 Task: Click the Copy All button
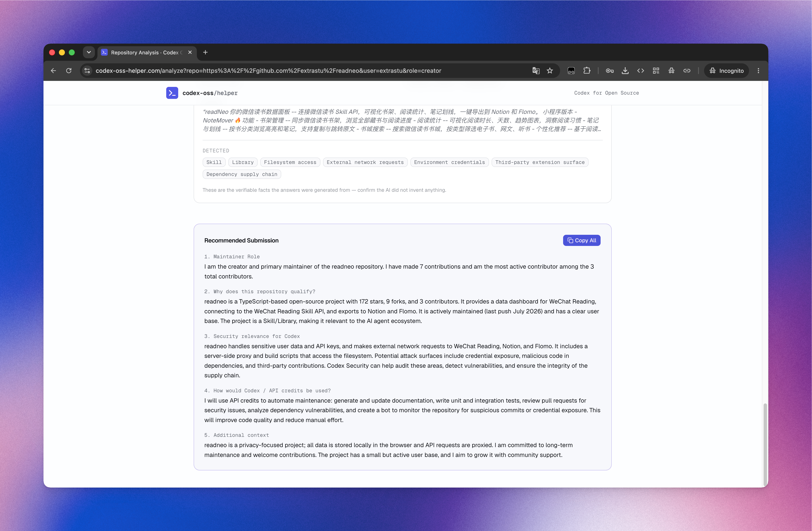(x=582, y=240)
